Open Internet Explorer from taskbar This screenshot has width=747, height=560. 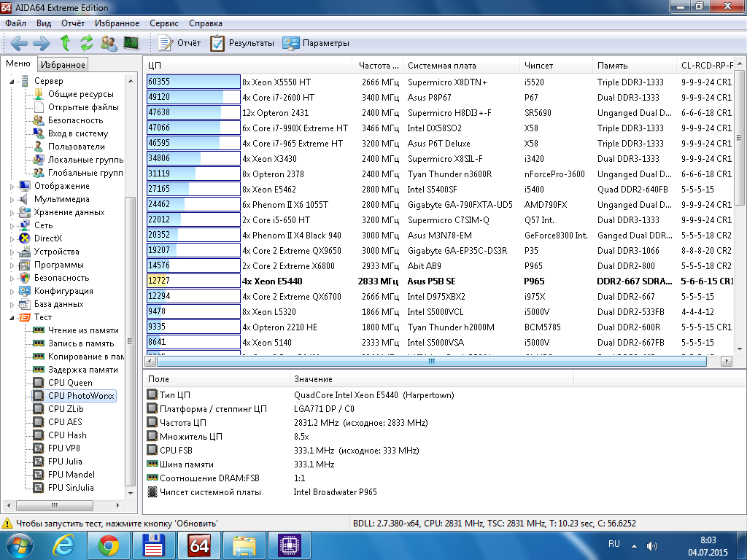(x=63, y=545)
